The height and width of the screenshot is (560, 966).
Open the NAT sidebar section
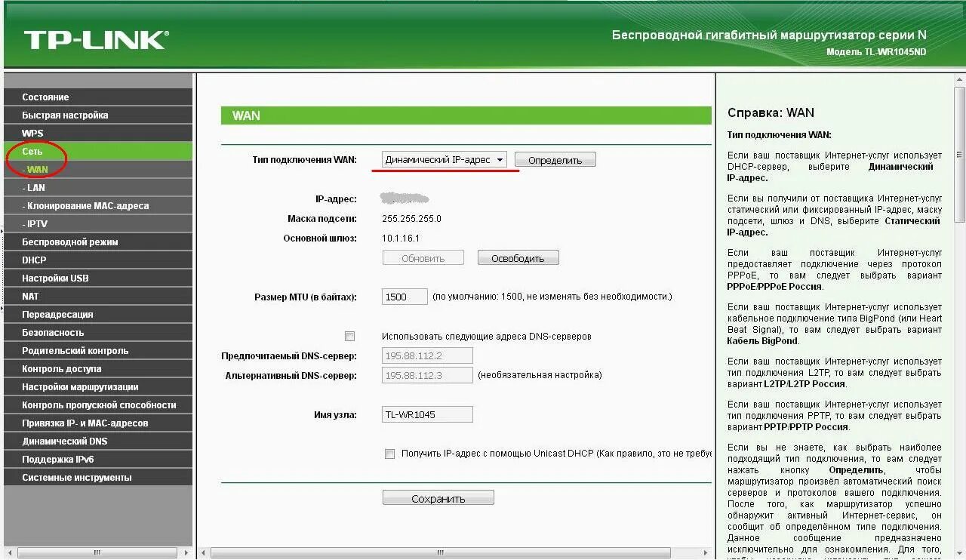98,297
